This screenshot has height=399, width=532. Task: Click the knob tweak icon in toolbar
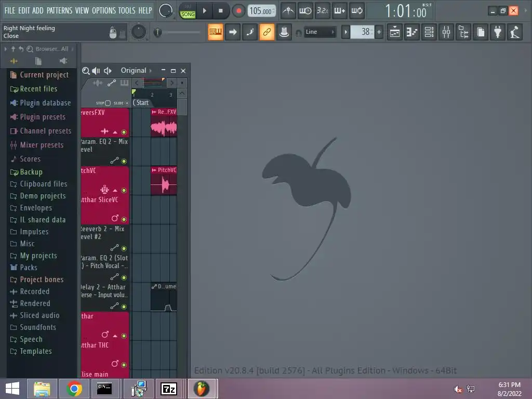[x=284, y=32]
